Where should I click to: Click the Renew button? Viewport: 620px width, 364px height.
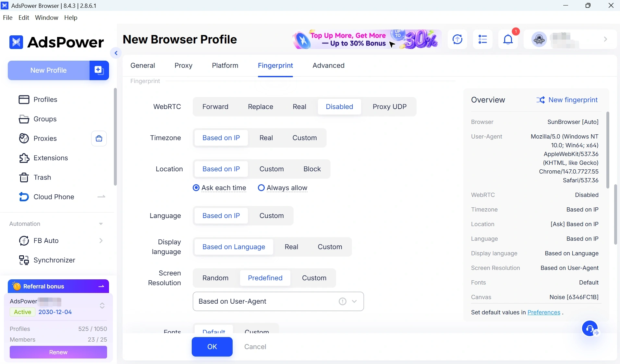coord(58,352)
